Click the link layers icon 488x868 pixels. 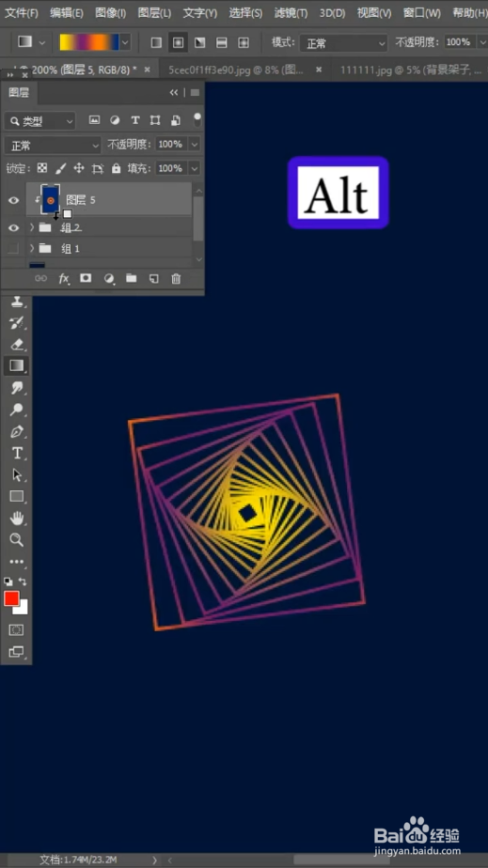click(x=41, y=278)
